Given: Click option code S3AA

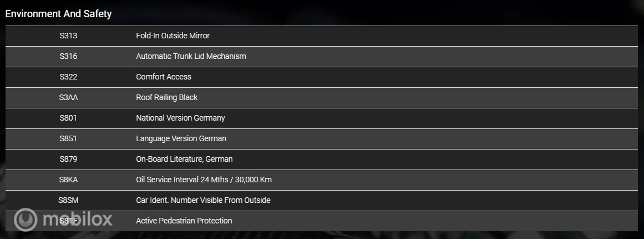Looking at the screenshot, I should click(68, 97).
